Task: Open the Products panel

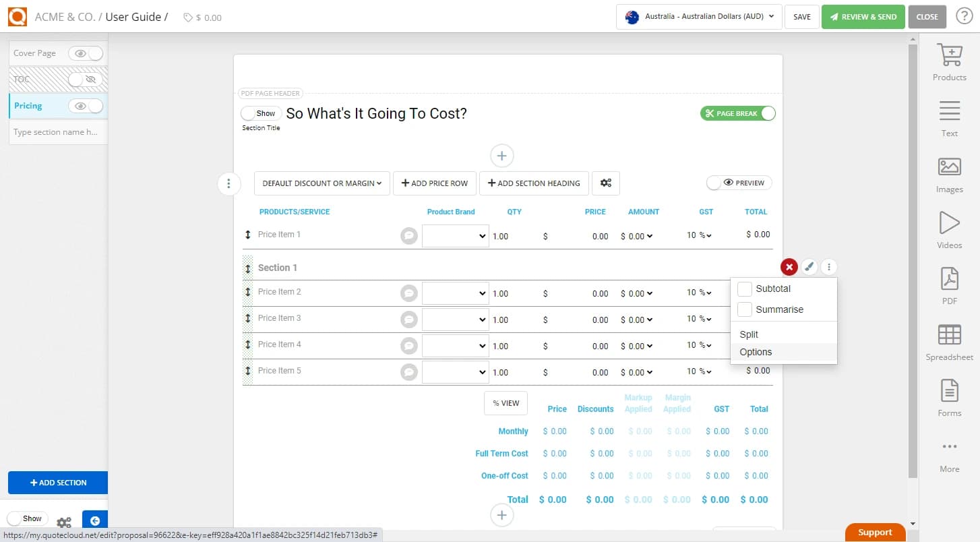Action: coord(949,63)
